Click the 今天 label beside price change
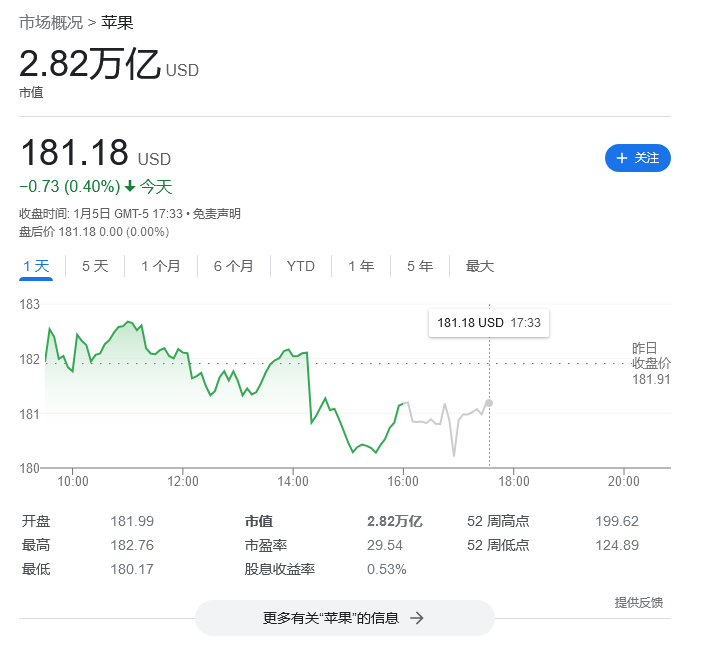The width and height of the screenshot is (706, 659). pyautogui.click(x=156, y=186)
